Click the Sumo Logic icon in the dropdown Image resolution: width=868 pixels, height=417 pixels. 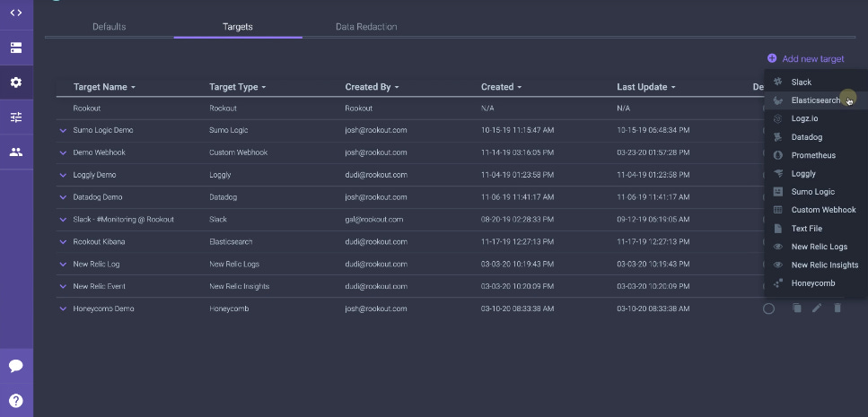[777, 191]
